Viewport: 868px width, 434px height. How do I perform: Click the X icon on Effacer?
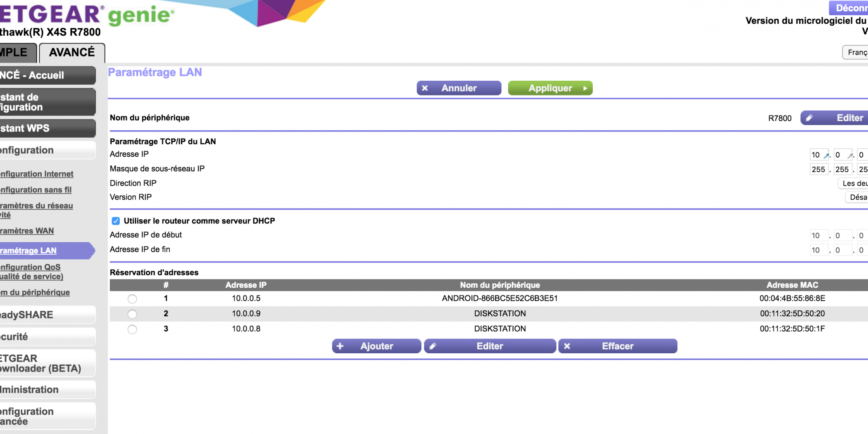tap(567, 346)
